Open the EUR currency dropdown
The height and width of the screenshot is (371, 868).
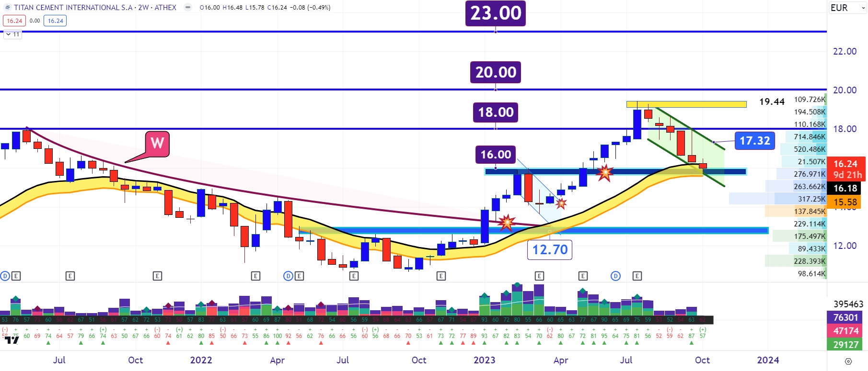pos(847,8)
